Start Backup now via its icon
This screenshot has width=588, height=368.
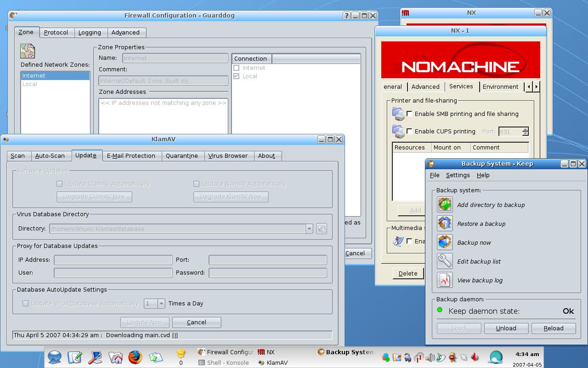445,242
